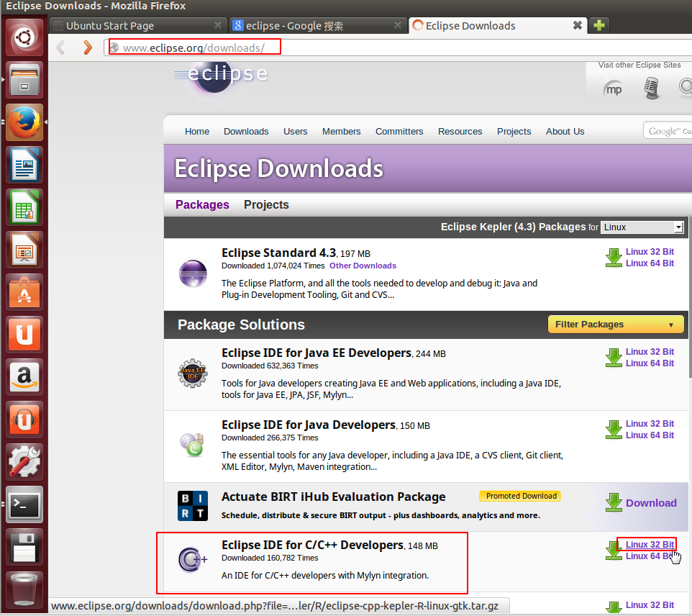Open the Users navigation item
This screenshot has width=692, height=616.
click(295, 132)
